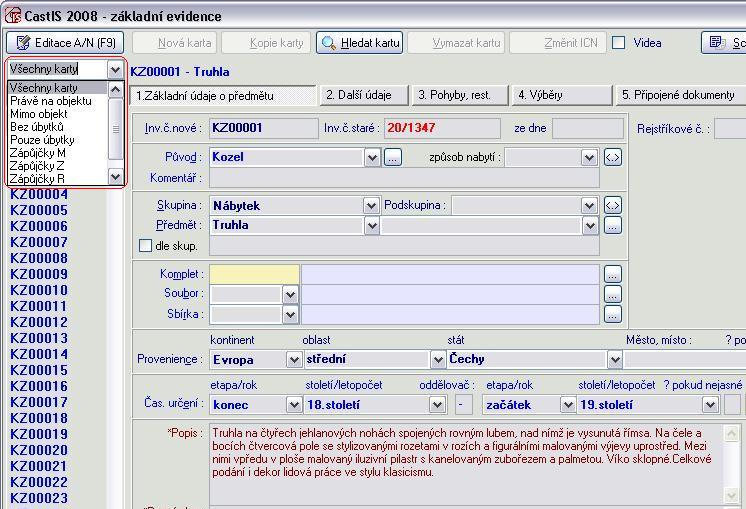Click the ze dne date field
The height and width of the screenshot is (509, 746).
[588, 128]
